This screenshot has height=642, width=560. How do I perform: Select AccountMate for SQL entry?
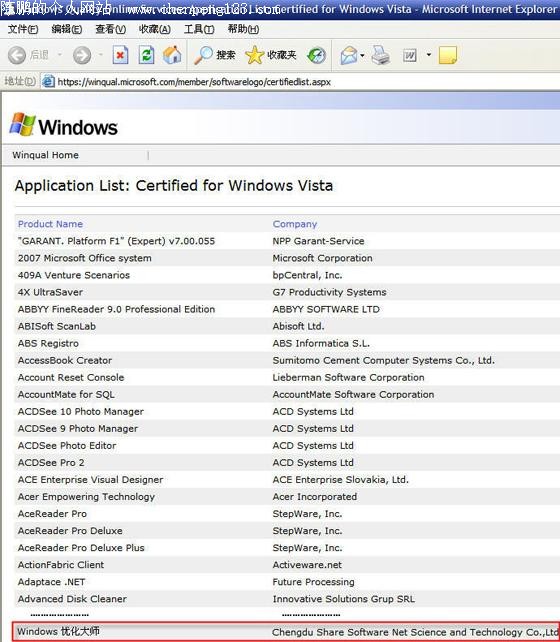66,395
